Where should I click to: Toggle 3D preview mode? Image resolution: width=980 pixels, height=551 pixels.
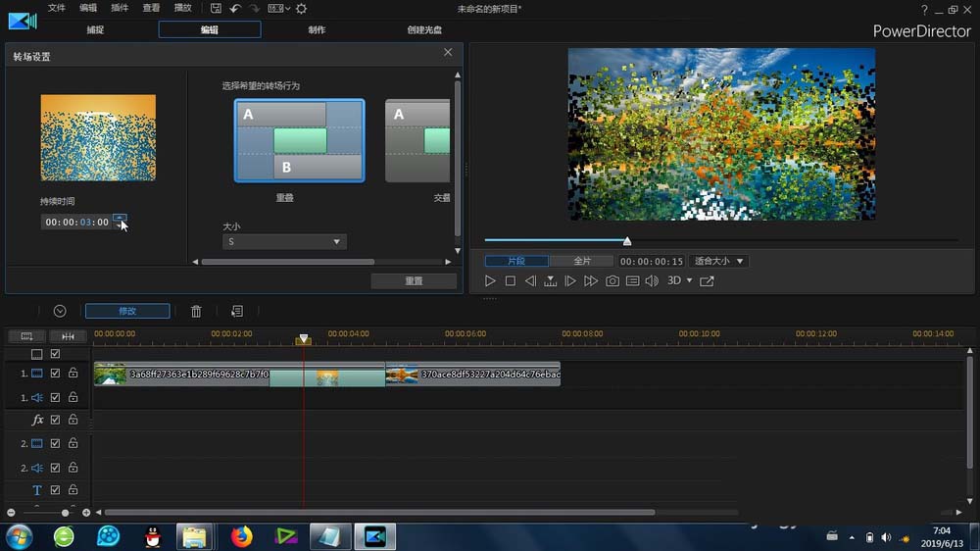[674, 280]
